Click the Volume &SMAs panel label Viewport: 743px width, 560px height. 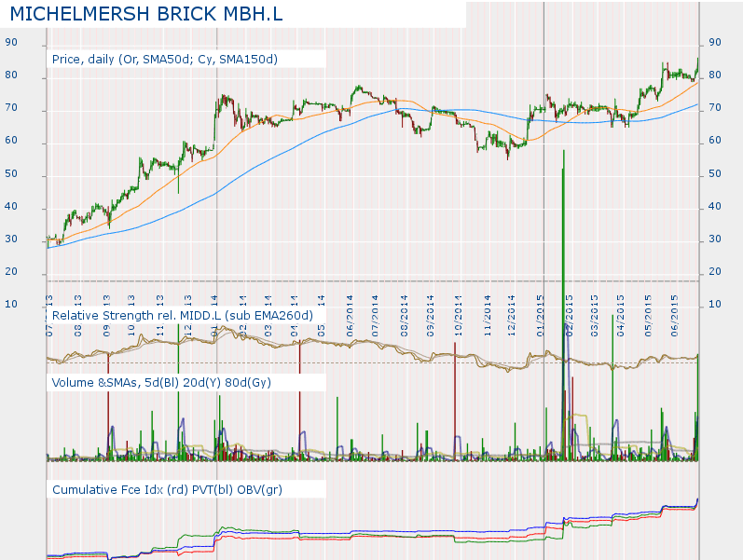pos(161,382)
